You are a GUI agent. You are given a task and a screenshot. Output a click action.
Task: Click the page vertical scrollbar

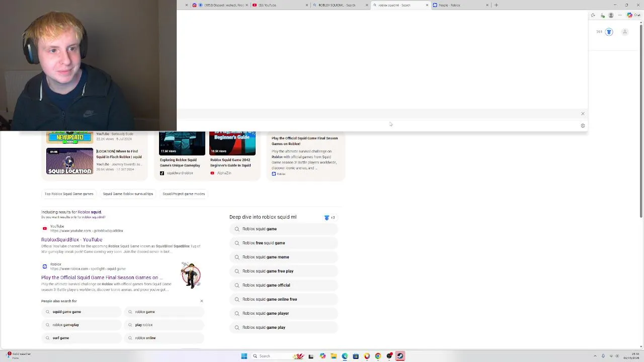pos(641,121)
